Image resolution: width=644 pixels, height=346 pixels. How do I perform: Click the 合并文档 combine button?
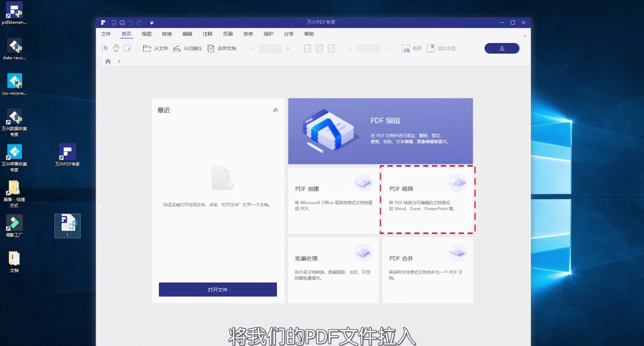point(222,48)
